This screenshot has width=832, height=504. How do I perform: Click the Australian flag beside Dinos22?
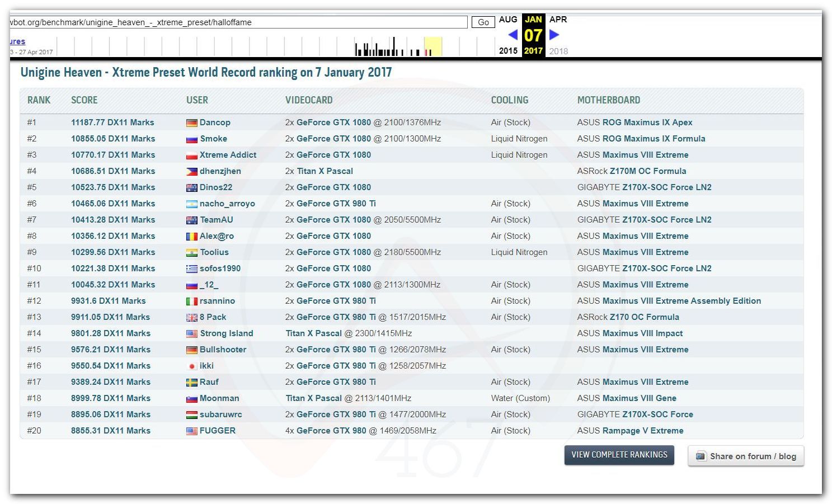(x=191, y=188)
